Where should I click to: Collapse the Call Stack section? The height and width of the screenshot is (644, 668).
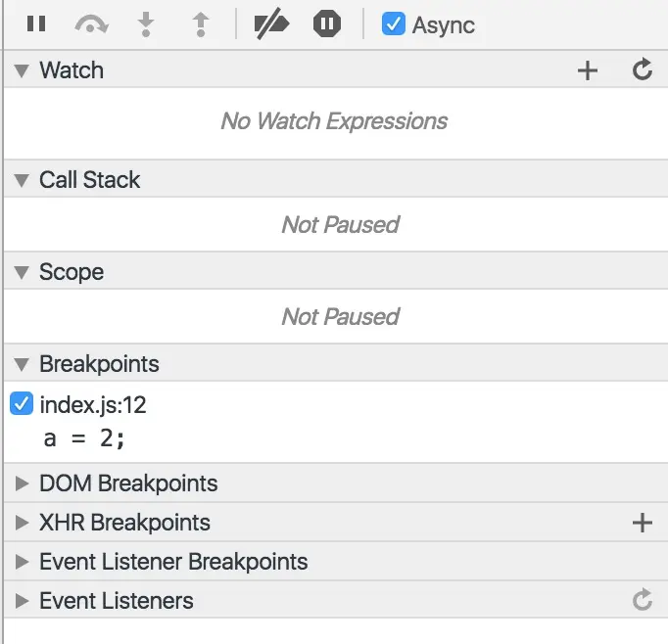point(23,180)
